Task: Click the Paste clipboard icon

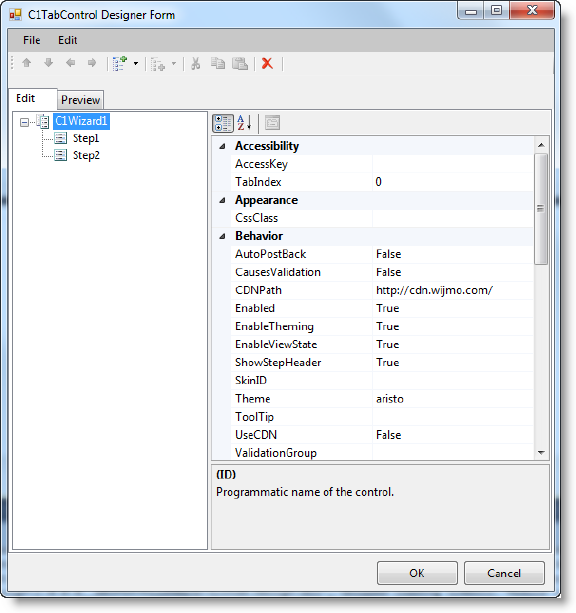Action: (x=240, y=63)
